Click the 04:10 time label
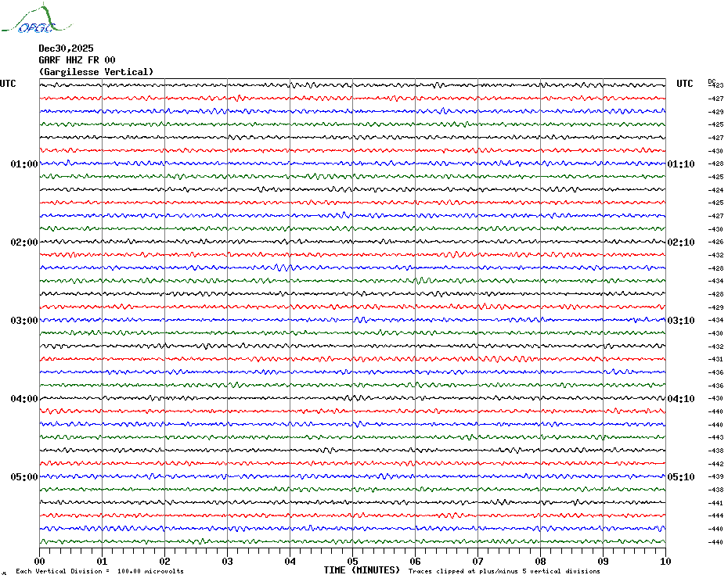 click(681, 399)
